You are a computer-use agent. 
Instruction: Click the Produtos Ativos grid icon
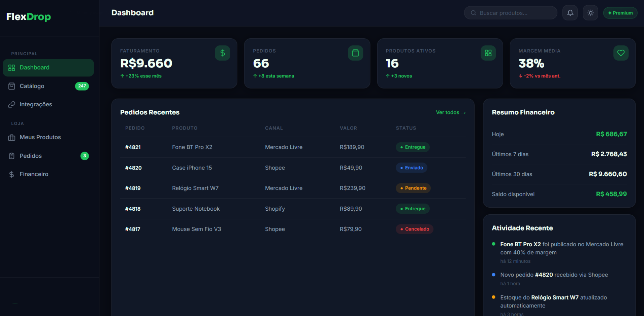[488, 53]
